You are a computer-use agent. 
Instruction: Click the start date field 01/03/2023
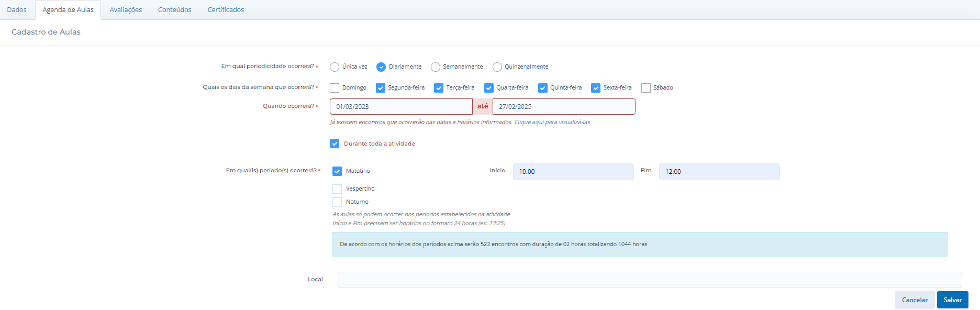400,107
